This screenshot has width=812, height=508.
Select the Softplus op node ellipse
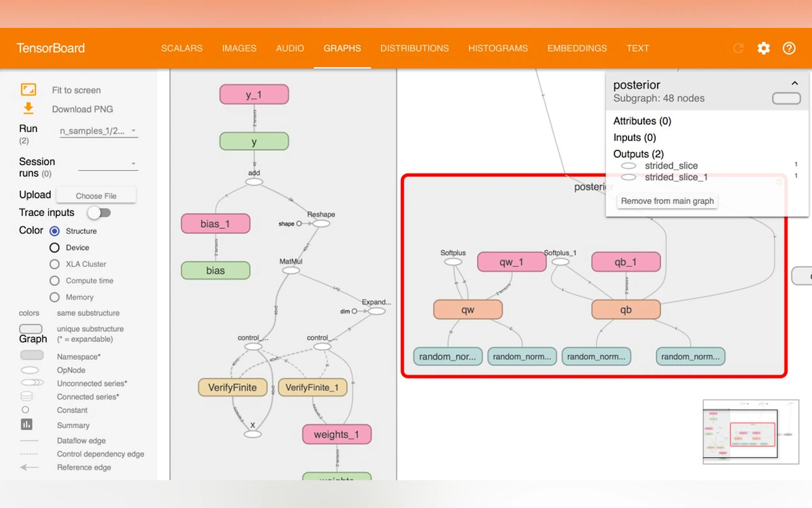pyautogui.click(x=453, y=262)
